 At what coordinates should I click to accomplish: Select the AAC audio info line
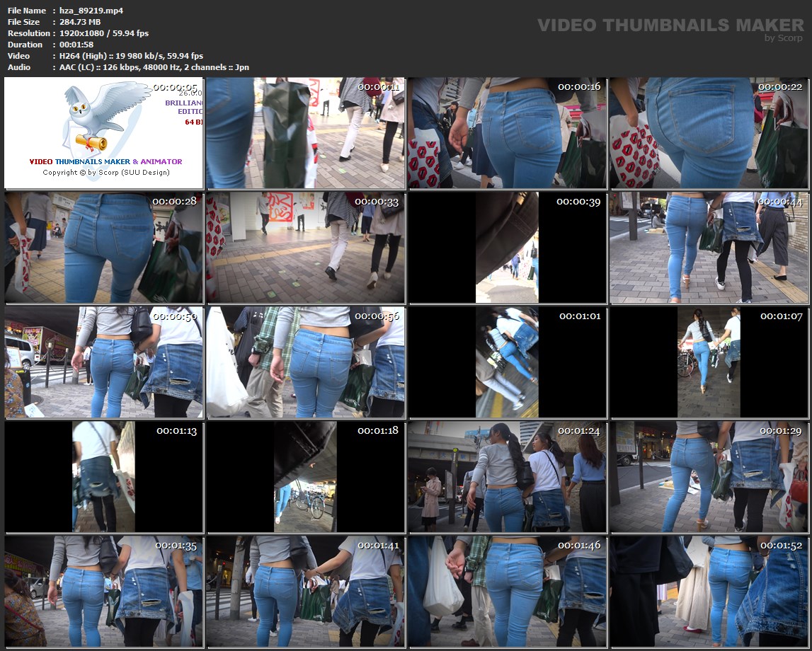point(154,67)
